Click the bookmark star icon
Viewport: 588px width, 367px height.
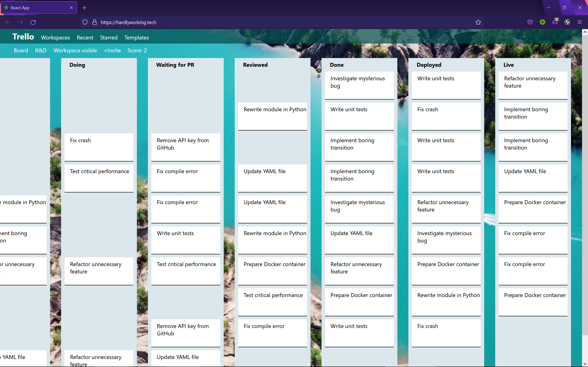pos(478,22)
